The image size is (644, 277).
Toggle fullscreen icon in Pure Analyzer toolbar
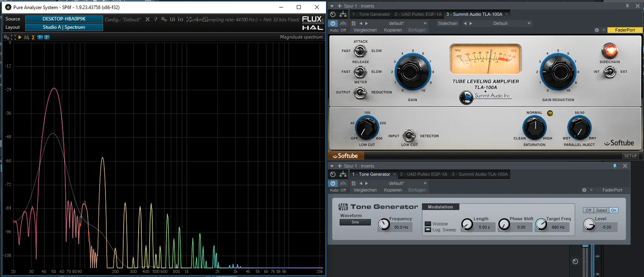tap(13, 37)
